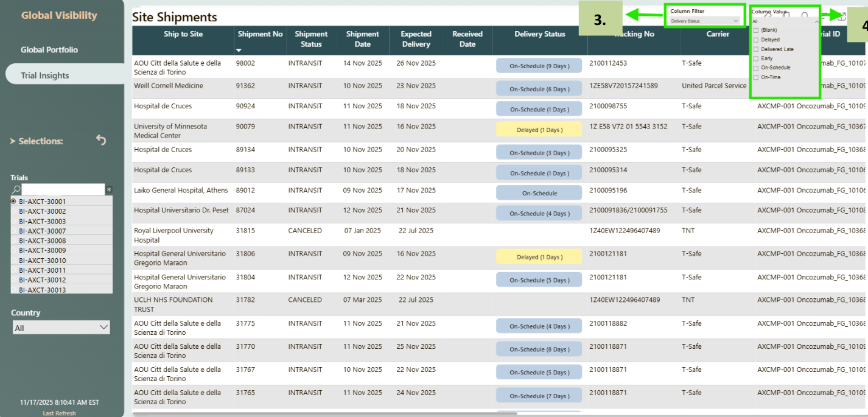Click the expand icon at top-right corner

(x=842, y=16)
